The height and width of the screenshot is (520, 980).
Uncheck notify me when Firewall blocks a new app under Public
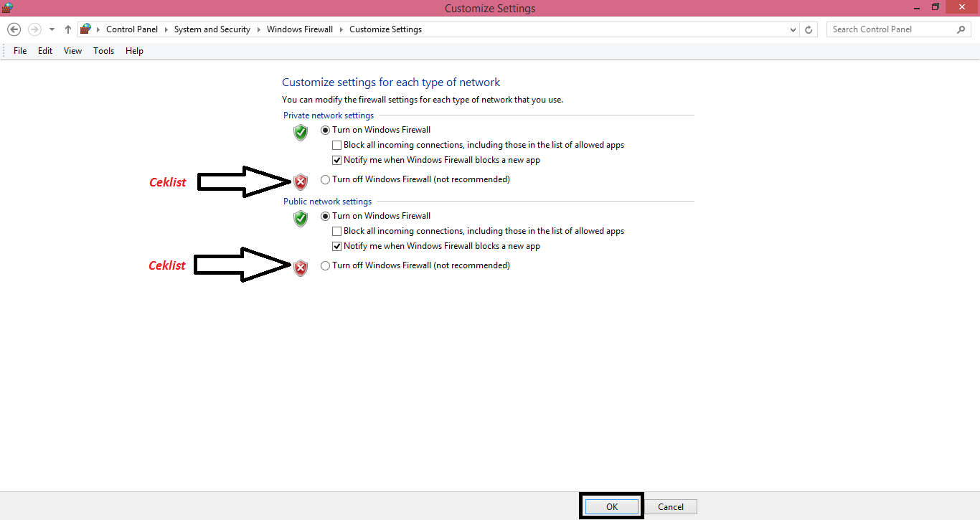(336, 246)
